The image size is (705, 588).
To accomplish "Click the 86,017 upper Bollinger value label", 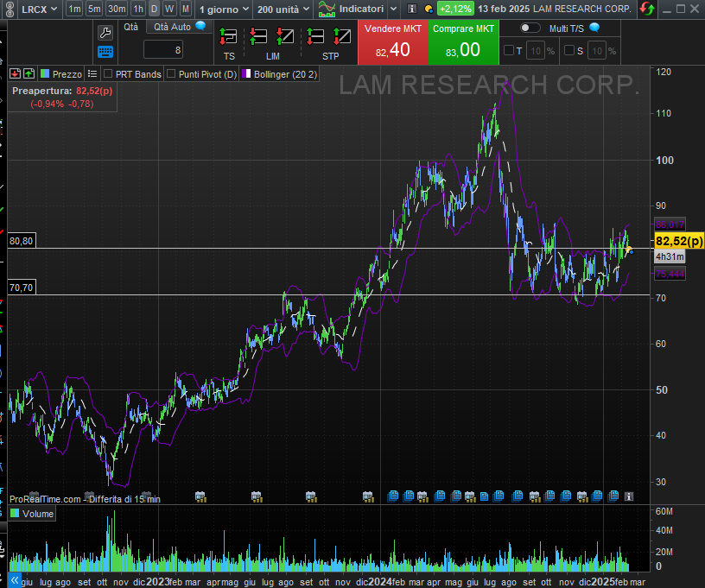I will [x=670, y=224].
